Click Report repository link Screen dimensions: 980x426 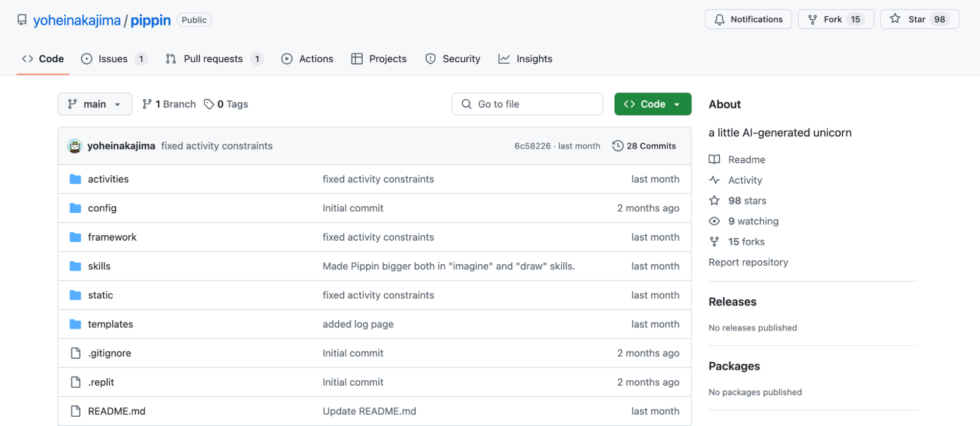tap(748, 263)
